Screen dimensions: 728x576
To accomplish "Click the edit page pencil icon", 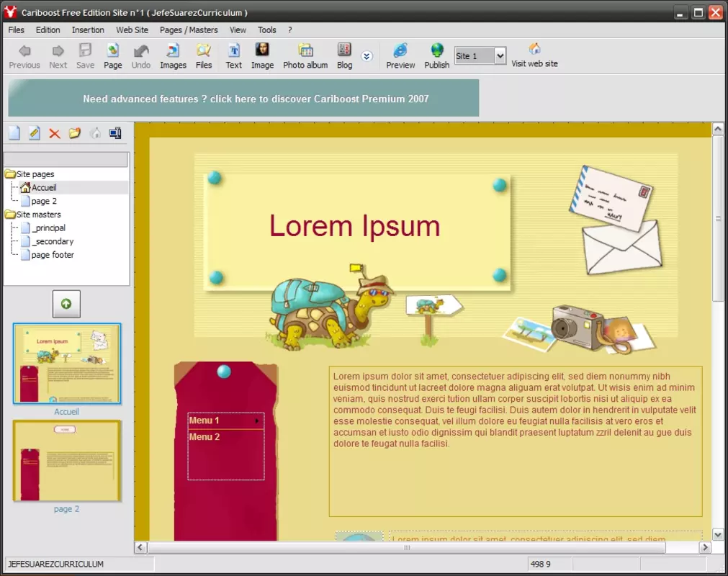I will point(35,133).
